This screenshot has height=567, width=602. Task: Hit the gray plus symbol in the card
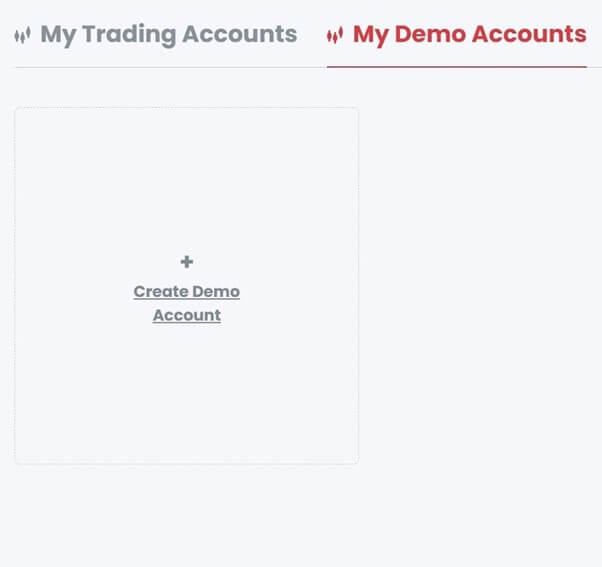click(x=187, y=262)
